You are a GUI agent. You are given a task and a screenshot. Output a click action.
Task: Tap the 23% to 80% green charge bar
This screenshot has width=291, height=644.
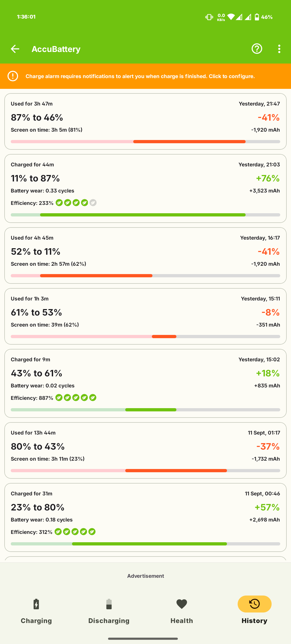[150, 544]
